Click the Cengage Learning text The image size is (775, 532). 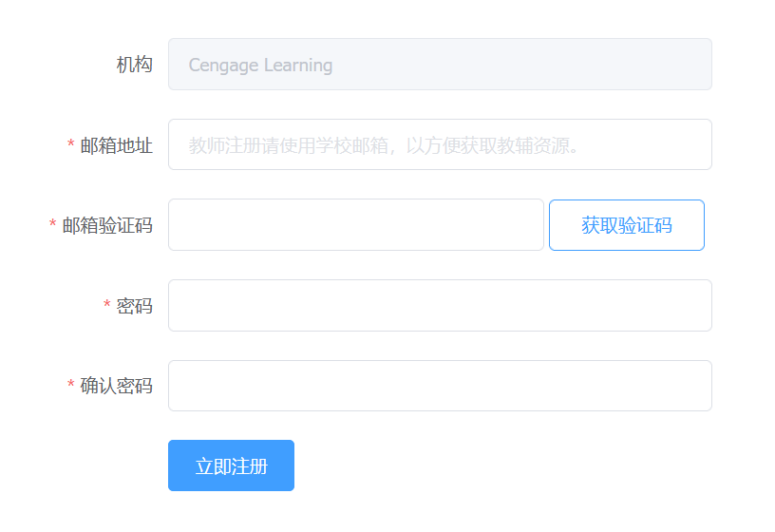point(260,66)
